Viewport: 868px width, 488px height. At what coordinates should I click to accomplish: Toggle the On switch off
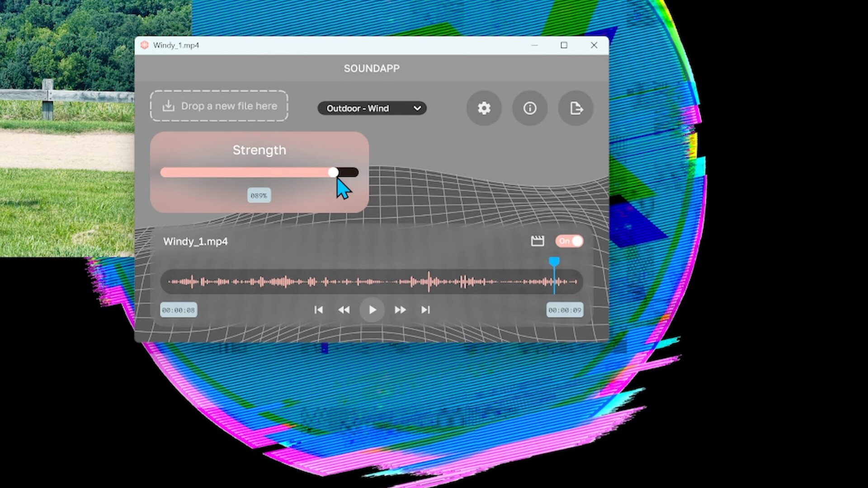570,241
